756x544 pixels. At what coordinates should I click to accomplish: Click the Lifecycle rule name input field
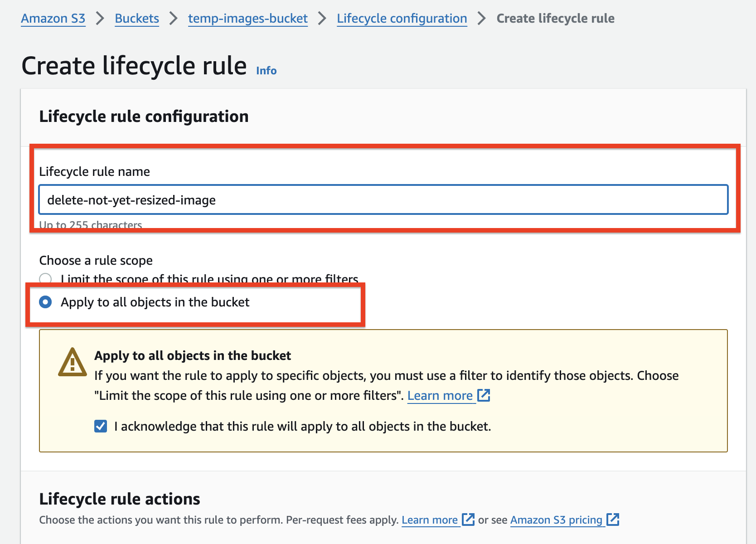coord(383,199)
